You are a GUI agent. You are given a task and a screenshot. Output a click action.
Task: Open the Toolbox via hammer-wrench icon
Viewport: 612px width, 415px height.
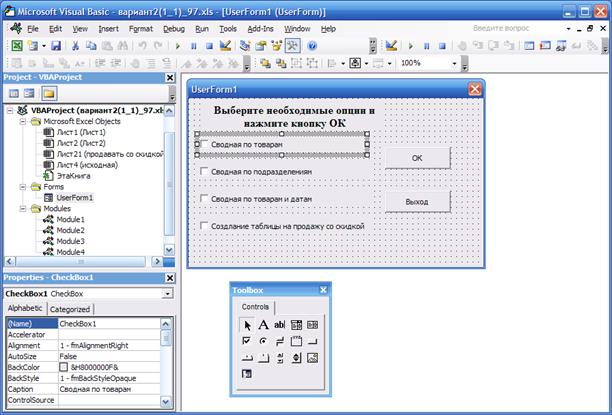pyautogui.click(x=292, y=46)
